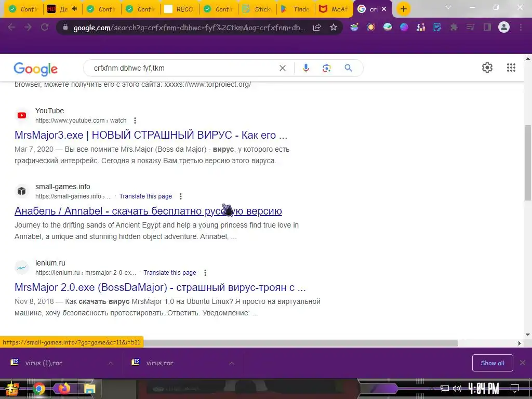The height and width of the screenshot is (399, 532).
Task: Open the media control playlist icon
Action: point(470,27)
